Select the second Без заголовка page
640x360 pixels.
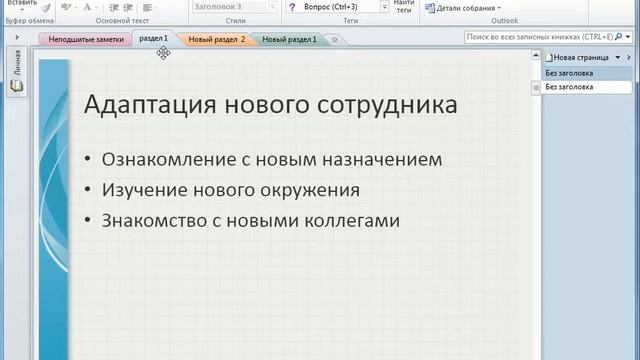point(587,87)
